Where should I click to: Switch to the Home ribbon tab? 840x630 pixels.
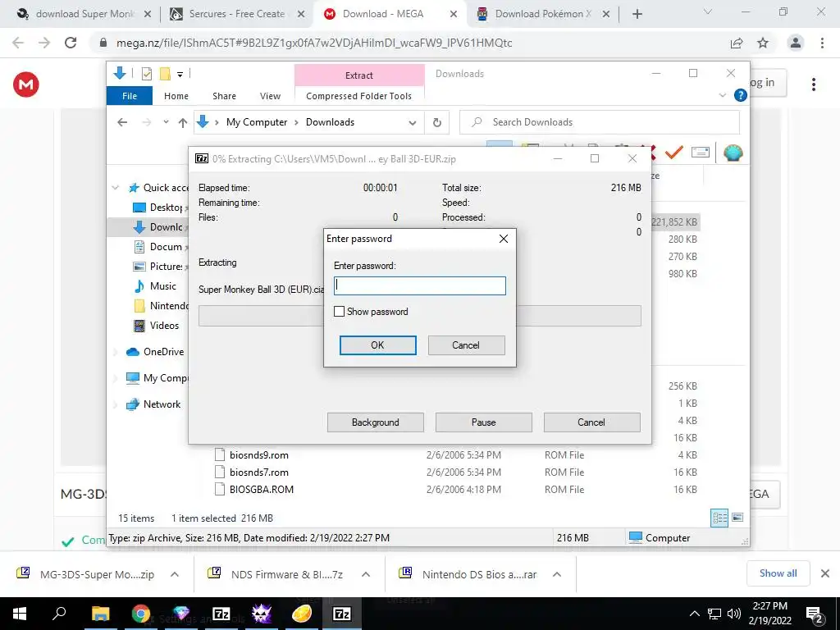coord(176,96)
